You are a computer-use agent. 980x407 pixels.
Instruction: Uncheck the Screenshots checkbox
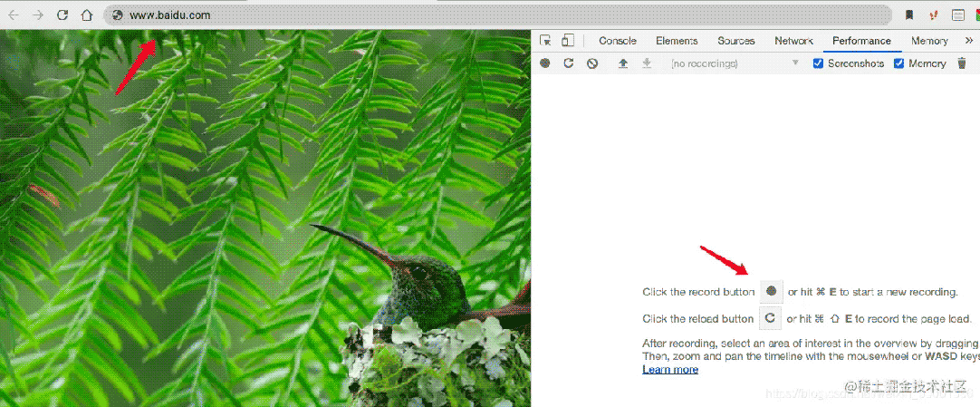pos(818,63)
